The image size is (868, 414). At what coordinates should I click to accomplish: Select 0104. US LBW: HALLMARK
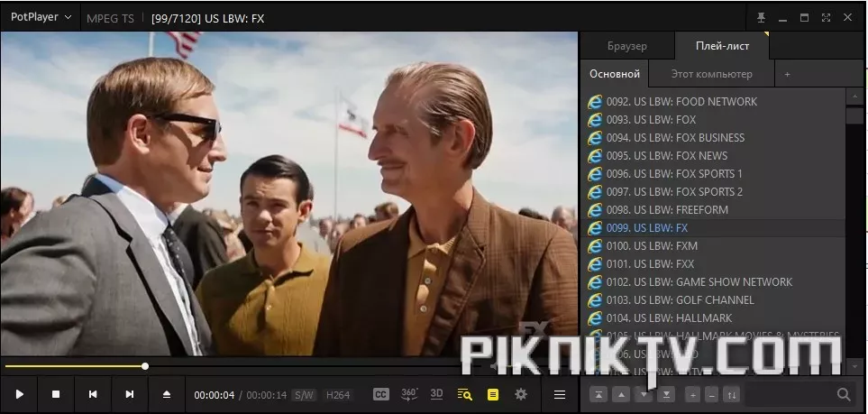click(713, 317)
